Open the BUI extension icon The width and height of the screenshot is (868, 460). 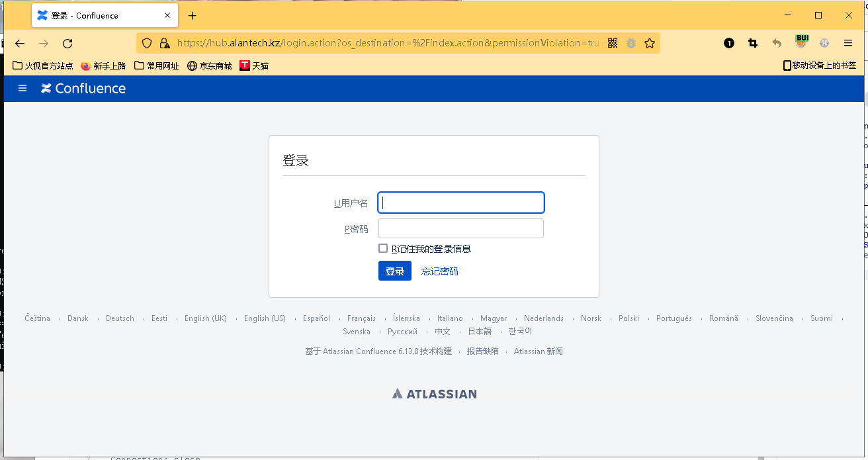801,42
